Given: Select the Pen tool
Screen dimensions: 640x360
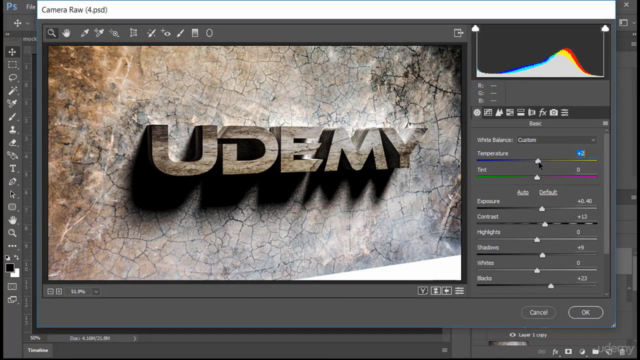Looking at the screenshot, I should (12, 182).
